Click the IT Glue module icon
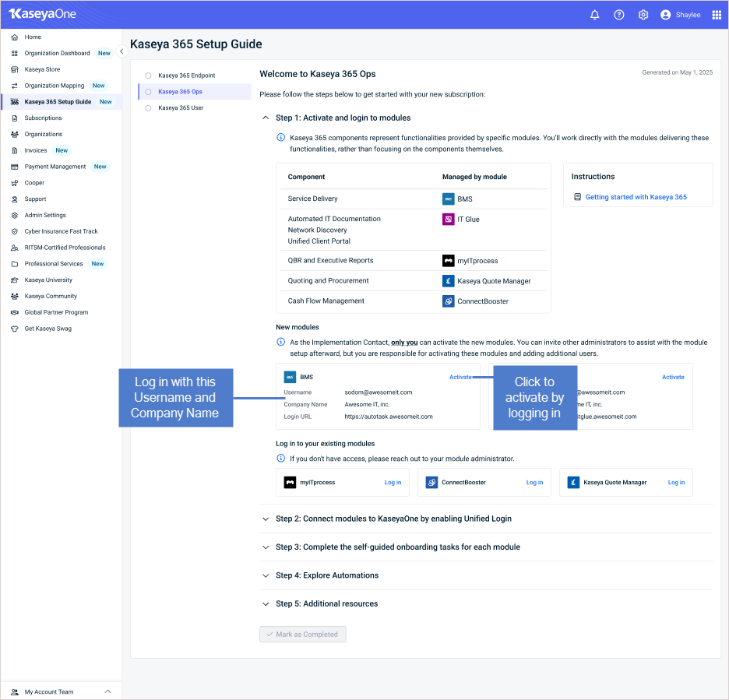 click(x=448, y=219)
